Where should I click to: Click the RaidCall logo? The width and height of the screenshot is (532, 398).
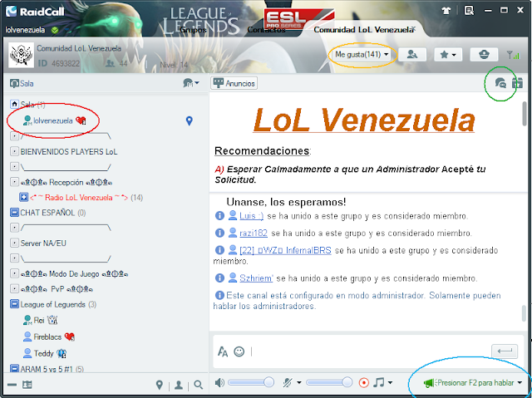35,12
